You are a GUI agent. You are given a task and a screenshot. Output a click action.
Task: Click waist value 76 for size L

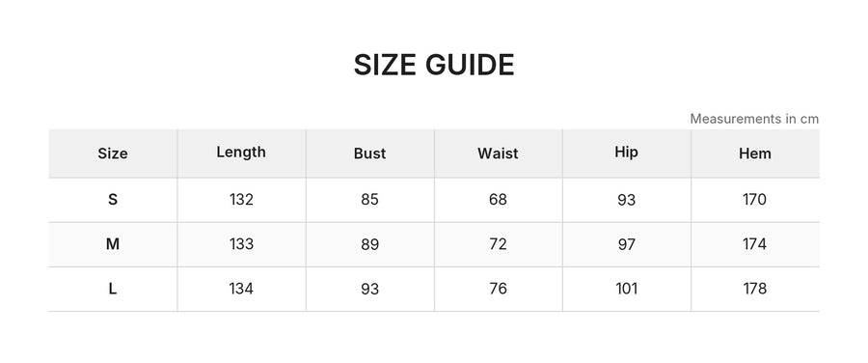pyautogui.click(x=499, y=289)
